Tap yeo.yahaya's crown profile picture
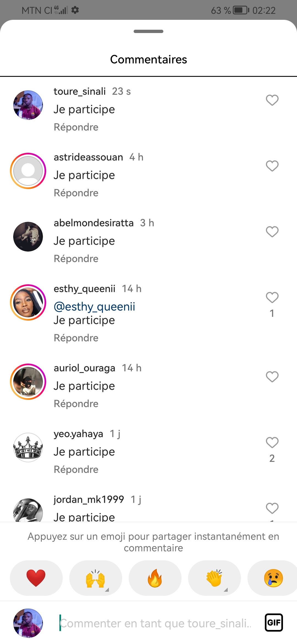This screenshot has height=644, width=297. tap(28, 447)
